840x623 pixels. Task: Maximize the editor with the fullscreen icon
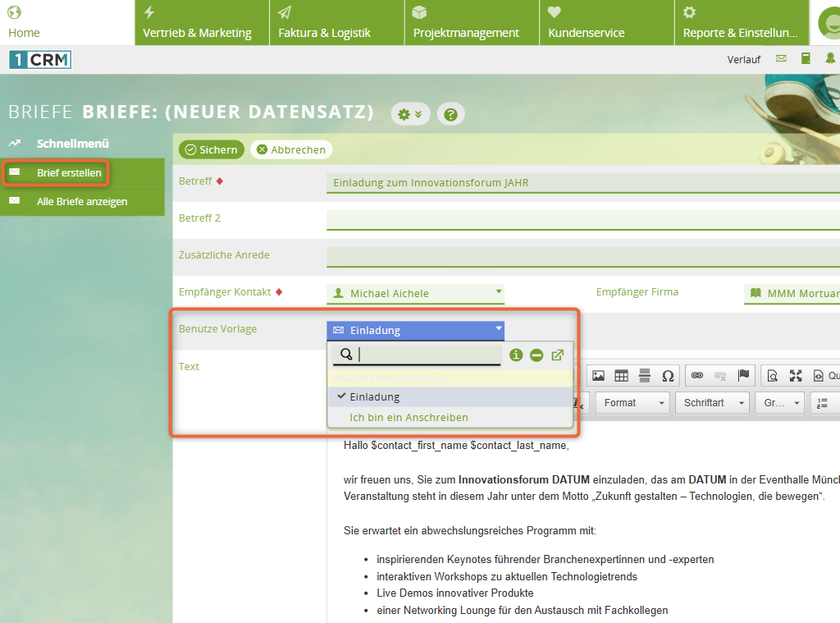(795, 375)
